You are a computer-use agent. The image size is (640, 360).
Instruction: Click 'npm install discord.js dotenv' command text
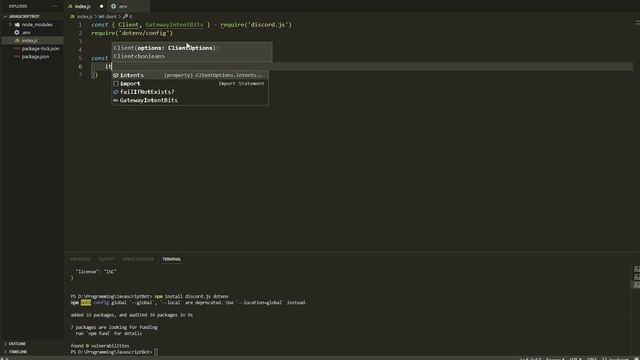point(191,296)
